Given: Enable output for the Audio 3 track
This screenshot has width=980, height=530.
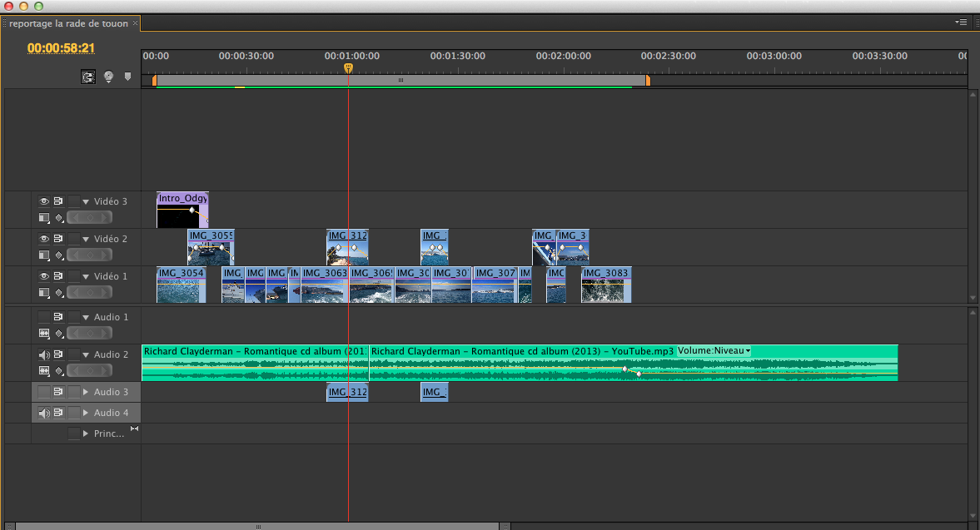Looking at the screenshot, I should tap(44, 392).
